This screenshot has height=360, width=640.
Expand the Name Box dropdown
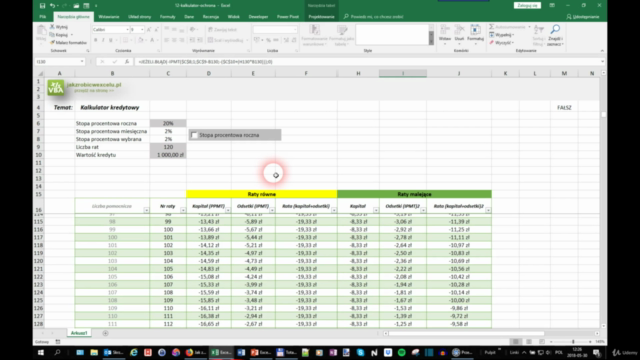(82, 62)
